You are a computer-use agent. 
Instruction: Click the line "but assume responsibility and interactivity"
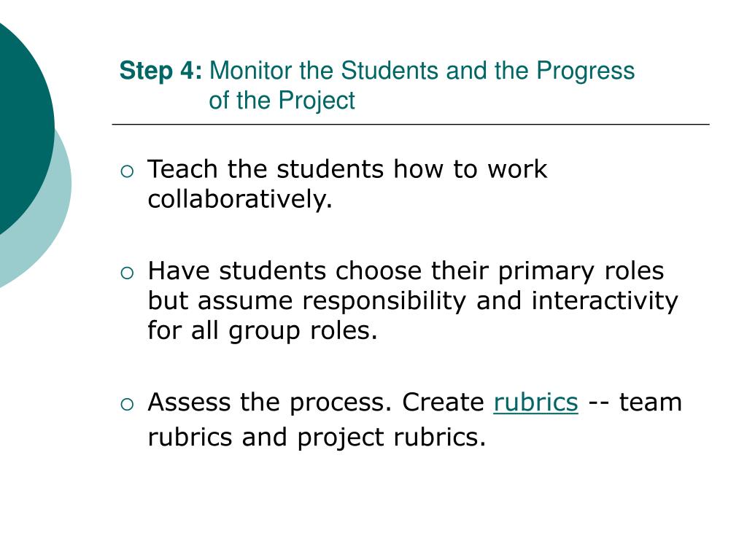pyautogui.click(x=413, y=301)
